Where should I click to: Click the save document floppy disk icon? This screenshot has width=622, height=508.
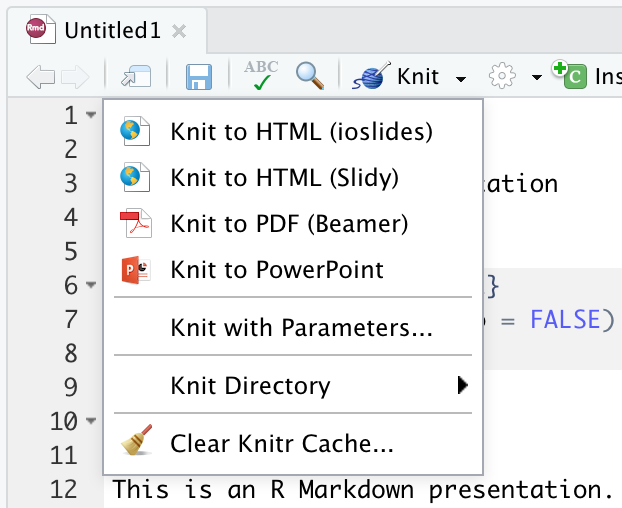tap(199, 76)
